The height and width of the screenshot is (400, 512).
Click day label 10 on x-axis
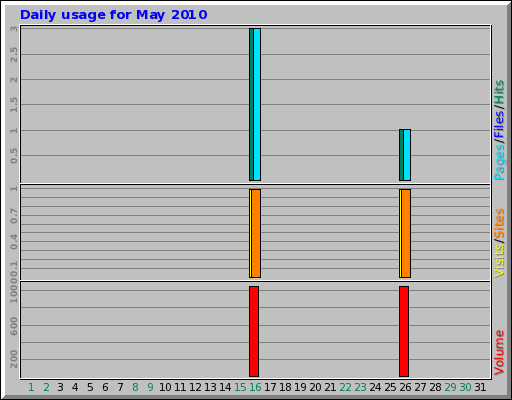point(165,387)
